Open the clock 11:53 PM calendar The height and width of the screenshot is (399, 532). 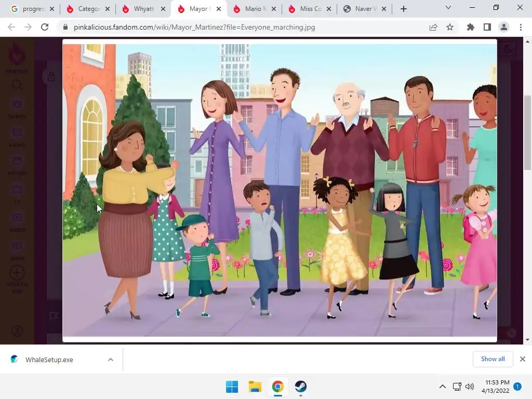point(495,387)
